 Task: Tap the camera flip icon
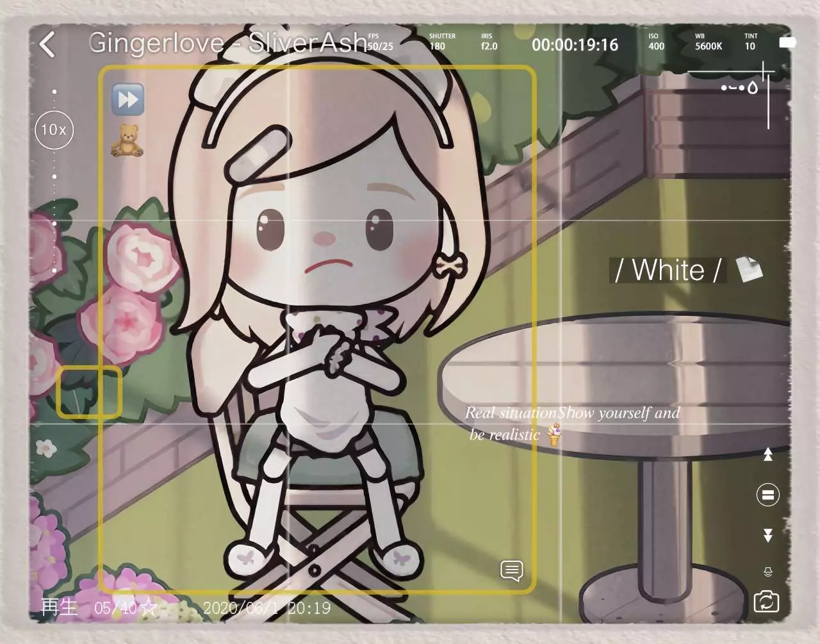click(x=766, y=601)
